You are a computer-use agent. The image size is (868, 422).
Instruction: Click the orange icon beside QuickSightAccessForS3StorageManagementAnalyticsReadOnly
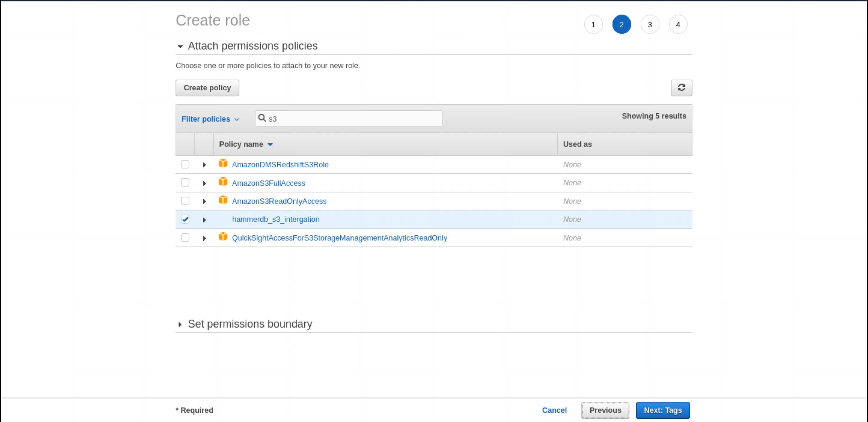pyautogui.click(x=223, y=237)
